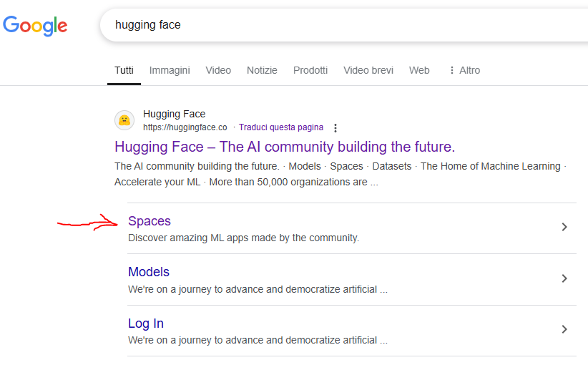588x365 pixels.
Task: Open the Altro more-options dropdown
Action: point(465,70)
